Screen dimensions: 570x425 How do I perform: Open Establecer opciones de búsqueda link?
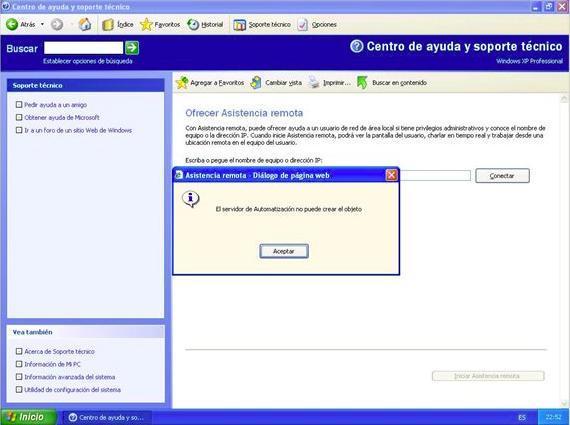coord(88,61)
